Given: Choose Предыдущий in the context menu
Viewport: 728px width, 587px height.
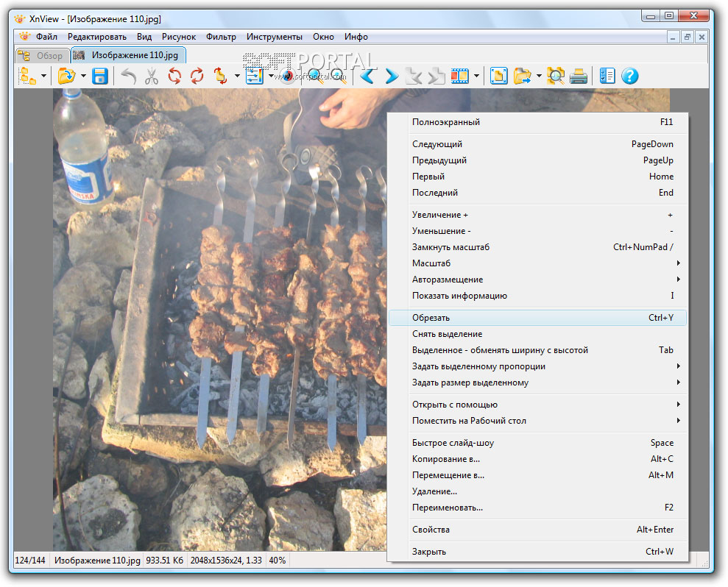Looking at the screenshot, I should (537, 160).
